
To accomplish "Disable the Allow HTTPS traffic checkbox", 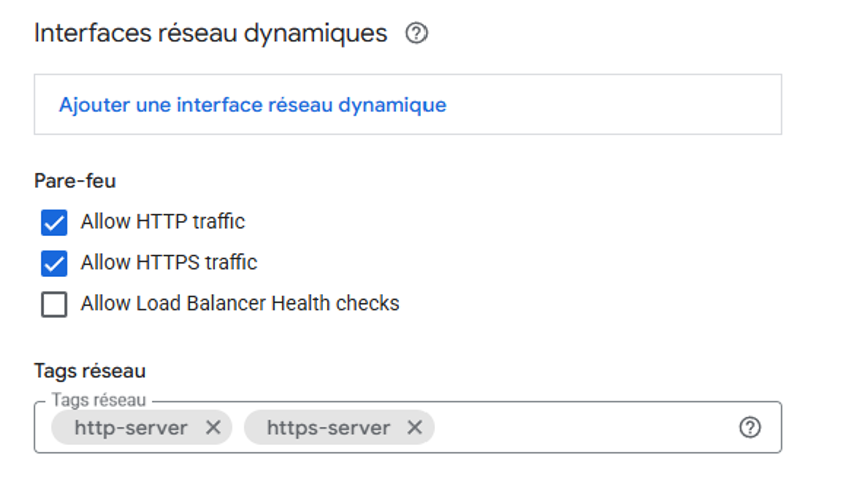I will (54, 263).
